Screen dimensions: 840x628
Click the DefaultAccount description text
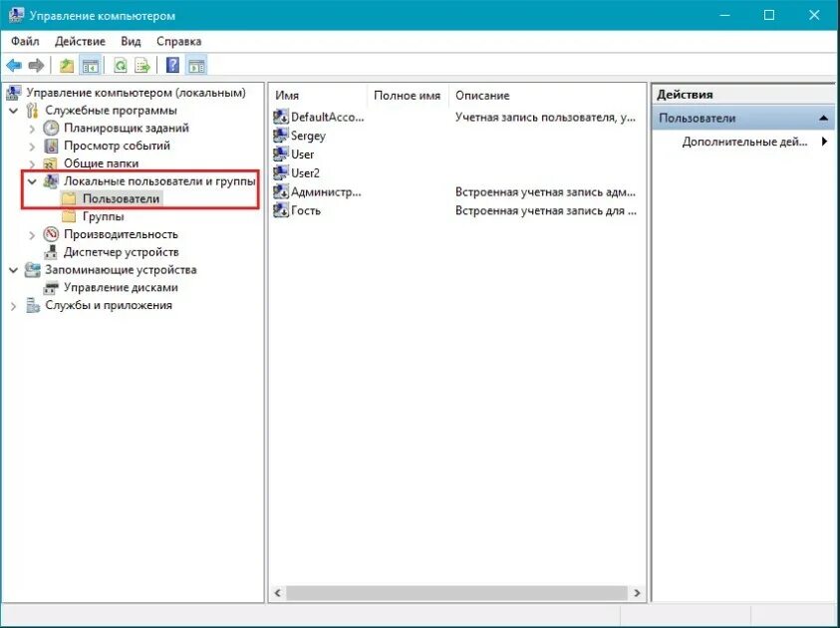(x=545, y=117)
